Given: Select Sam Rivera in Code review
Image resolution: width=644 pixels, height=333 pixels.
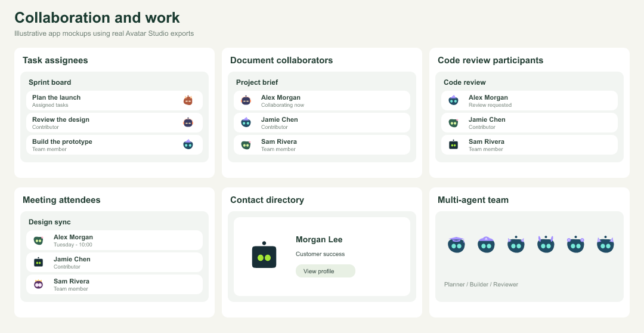Looking at the screenshot, I should point(530,144).
